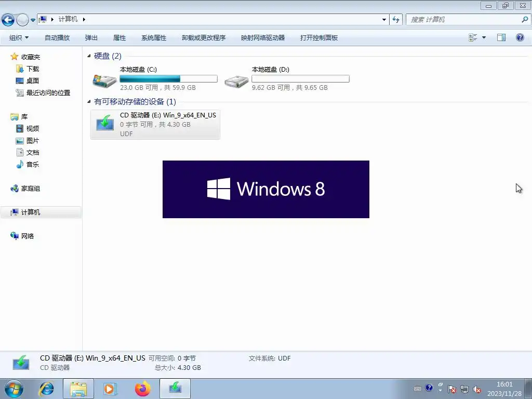
Task: Select the 本地磁盘 (C:) drive icon
Action: [x=104, y=81]
